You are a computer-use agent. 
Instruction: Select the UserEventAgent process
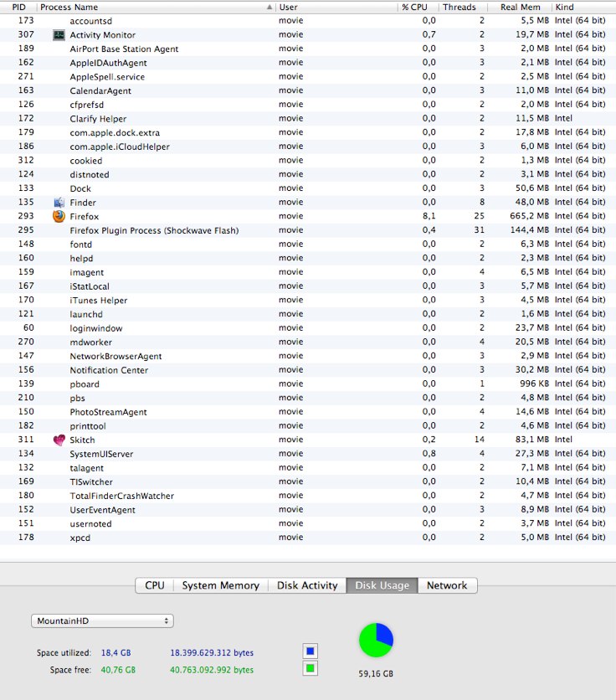(308, 509)
